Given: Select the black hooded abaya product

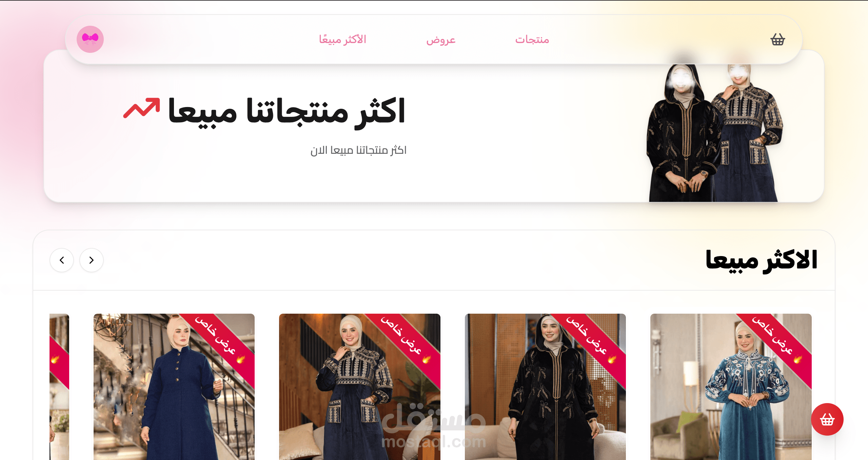Looking at the screenshot, I should tap(545, 387).
